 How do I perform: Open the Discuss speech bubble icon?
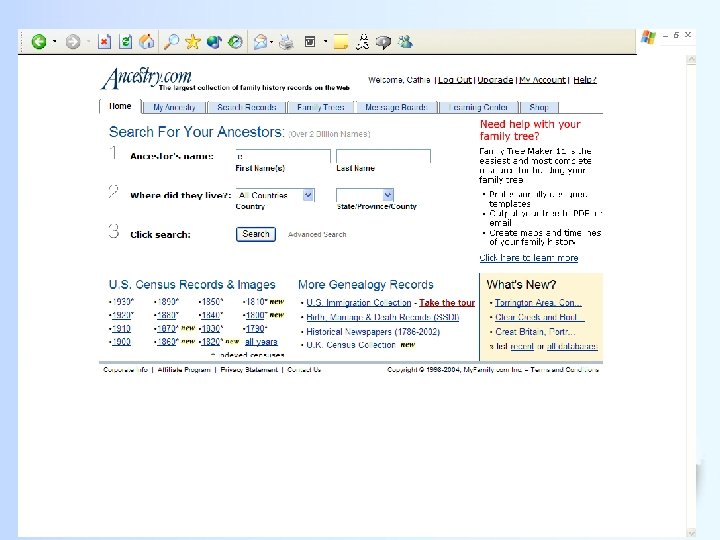coord(383,42)
